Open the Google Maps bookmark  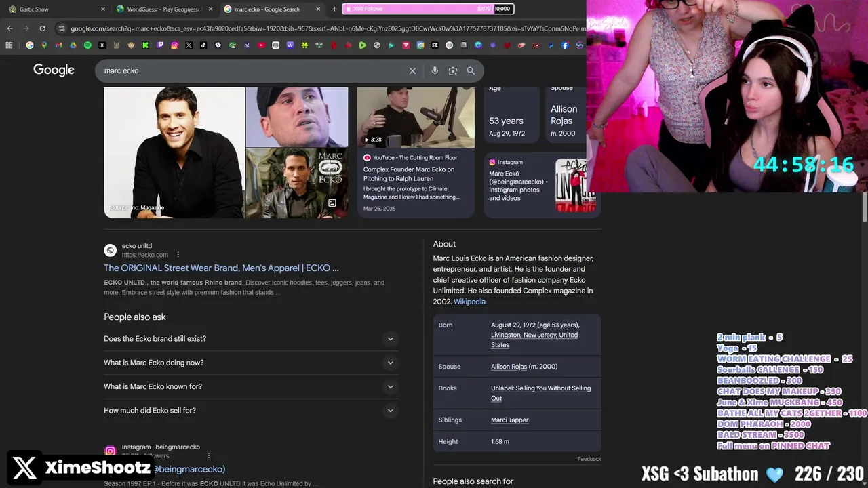tap(44, 45)
